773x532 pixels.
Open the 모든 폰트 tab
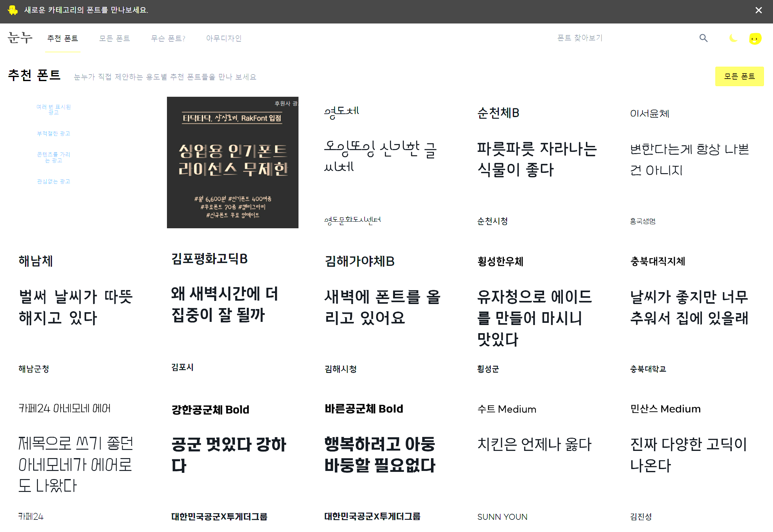(114, 38)
